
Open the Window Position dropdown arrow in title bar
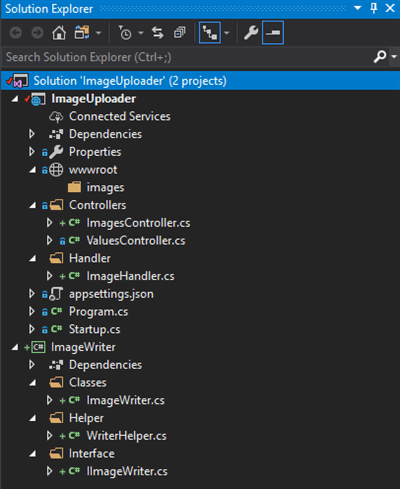click(357, 8)
